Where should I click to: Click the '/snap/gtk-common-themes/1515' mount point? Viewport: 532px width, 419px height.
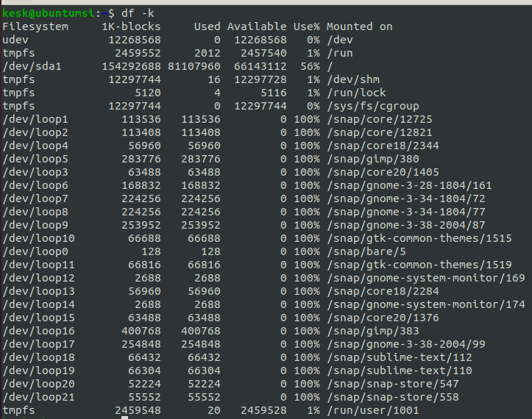pyautogui.click(x=419, y=238)
